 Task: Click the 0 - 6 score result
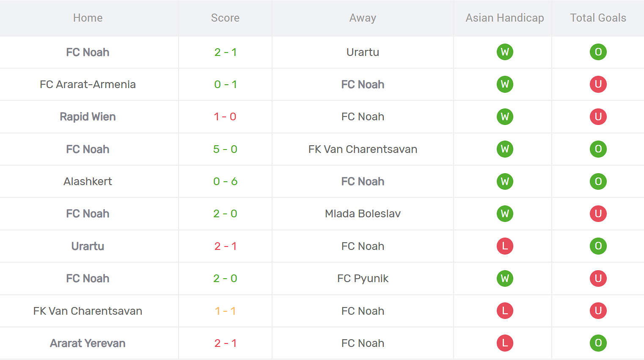225,181
